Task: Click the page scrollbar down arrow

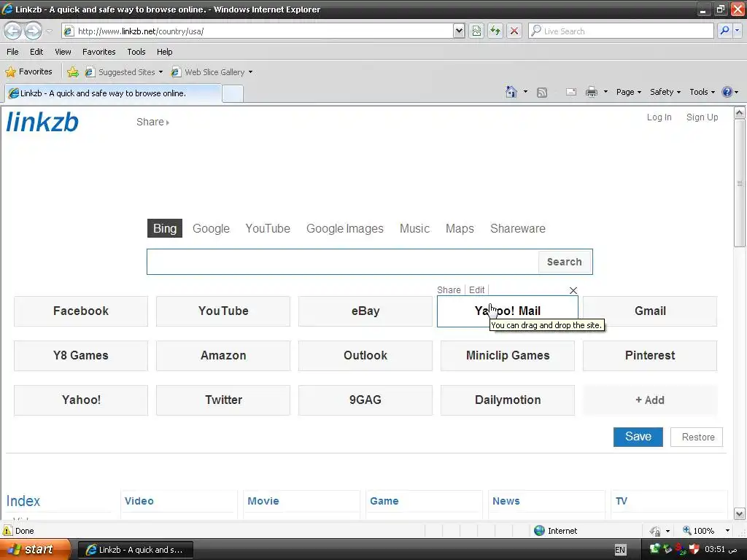Action: click(x=740, y=514)
